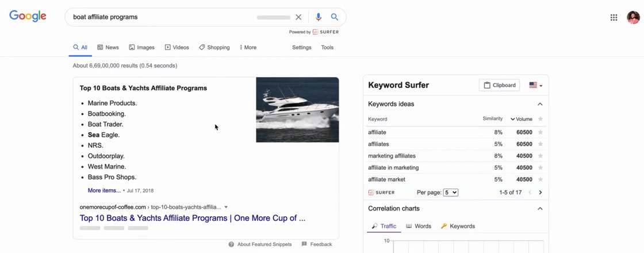The image size is (644, 253).
Task: Open the Google apps grid
Action: point(614,17)
